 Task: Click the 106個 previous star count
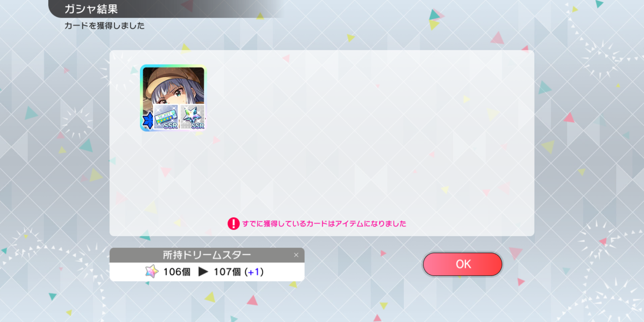pyautogui.click(x=177, y=272)
